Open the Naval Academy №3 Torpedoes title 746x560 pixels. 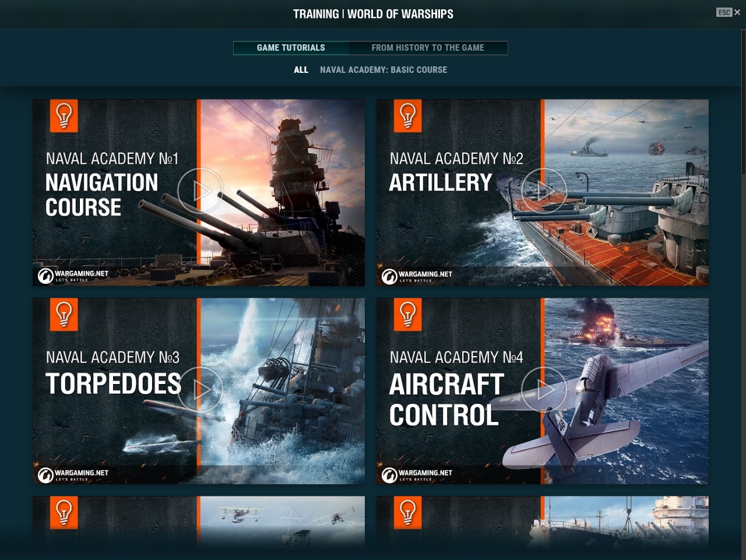point(113,373)
